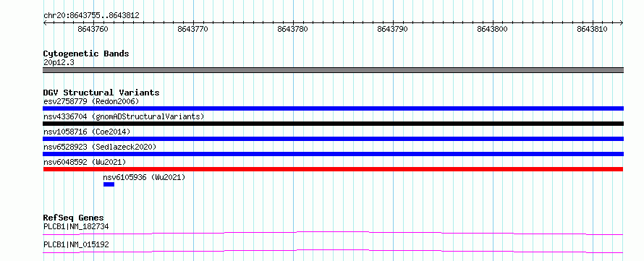Viewport: 644px width, 261px height.
Task: Select ruler position 8643790
Action: tap(392, 30)
